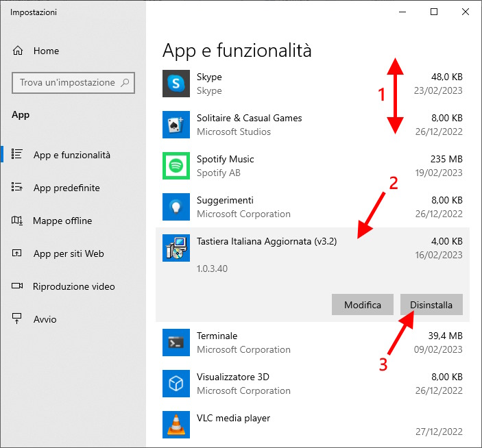Viewport: 482px width, 448px height.
Task: Select the Suggerimenti entry name
Action: point(225,200)
